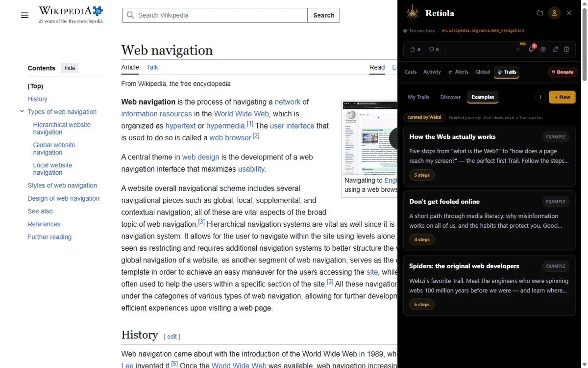This screenshot has width=588, height=368.
Task: Open the Retiola folder icon
Action: pos(539,13)
